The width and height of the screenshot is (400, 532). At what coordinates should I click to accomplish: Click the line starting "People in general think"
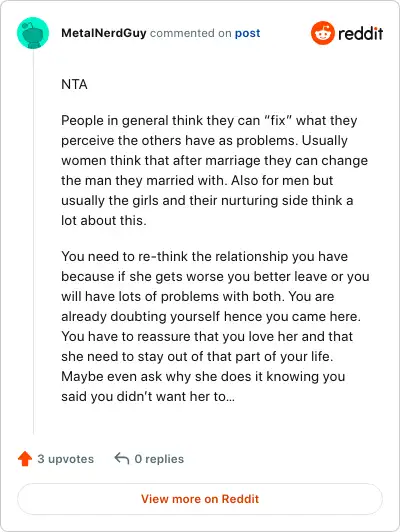tap(209, 120)
